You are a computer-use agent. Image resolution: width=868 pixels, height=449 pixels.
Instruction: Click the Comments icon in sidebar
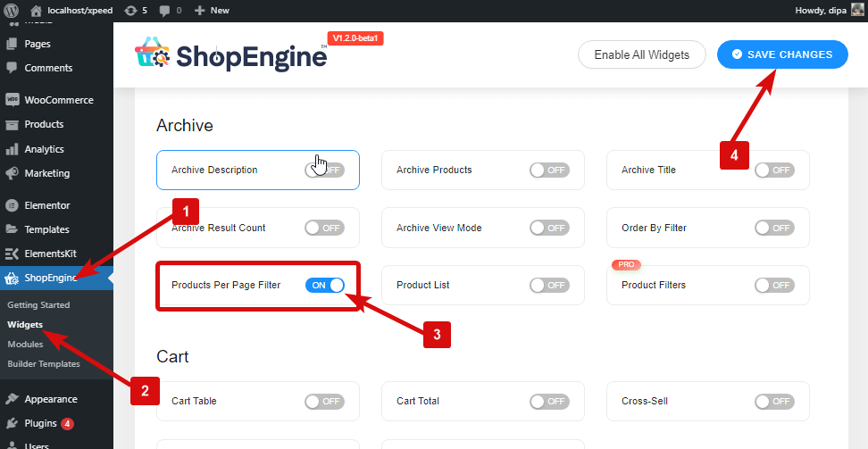pyautogui.click(x=12, y=68)
